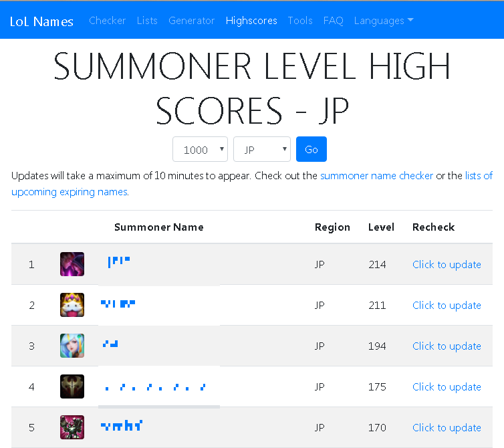Click the JP region cell in rank 1

pyautogui.click(x=320, y=264)
